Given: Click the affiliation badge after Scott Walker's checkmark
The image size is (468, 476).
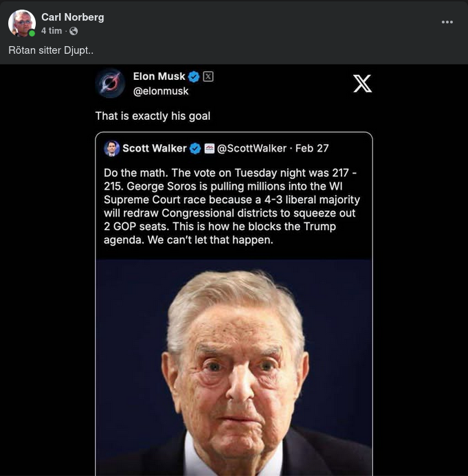Looking at the screenshot, I should pyautogui.click(x=210, y=148).
